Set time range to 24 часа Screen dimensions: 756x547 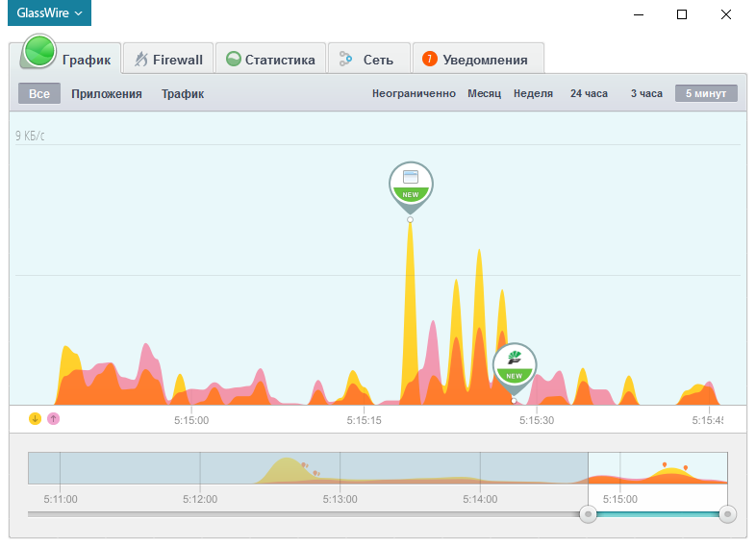[589, 93]
